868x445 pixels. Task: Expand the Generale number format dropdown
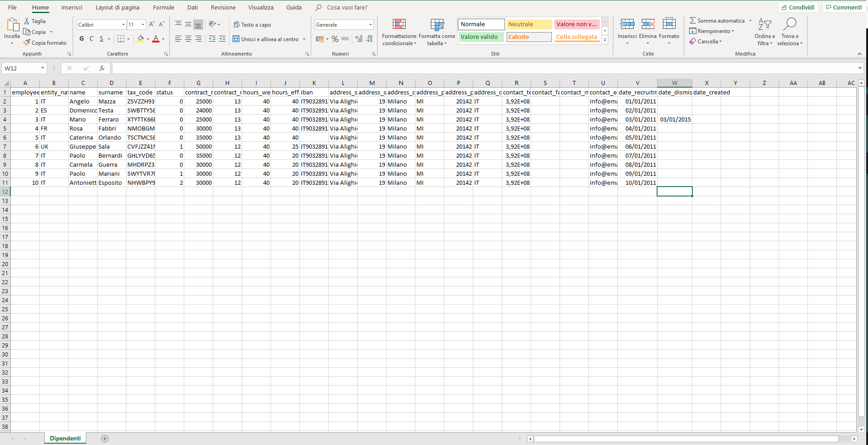[370, 25]
